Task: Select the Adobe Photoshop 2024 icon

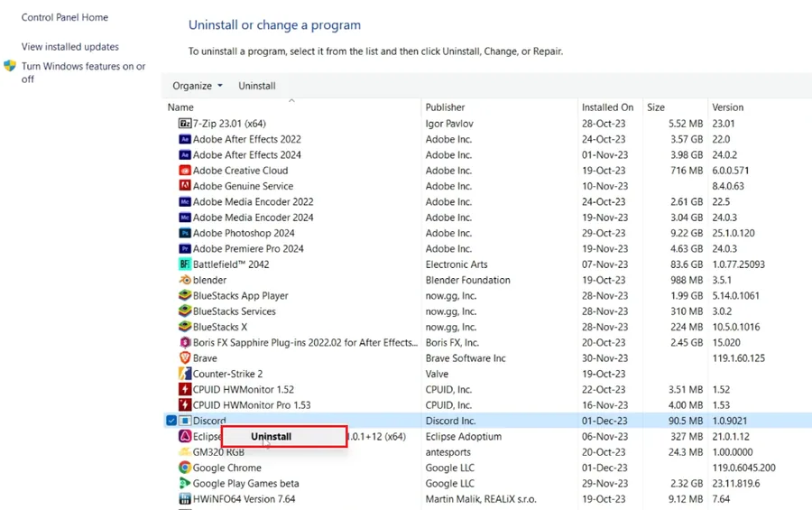Action: [x=185, y=233]
